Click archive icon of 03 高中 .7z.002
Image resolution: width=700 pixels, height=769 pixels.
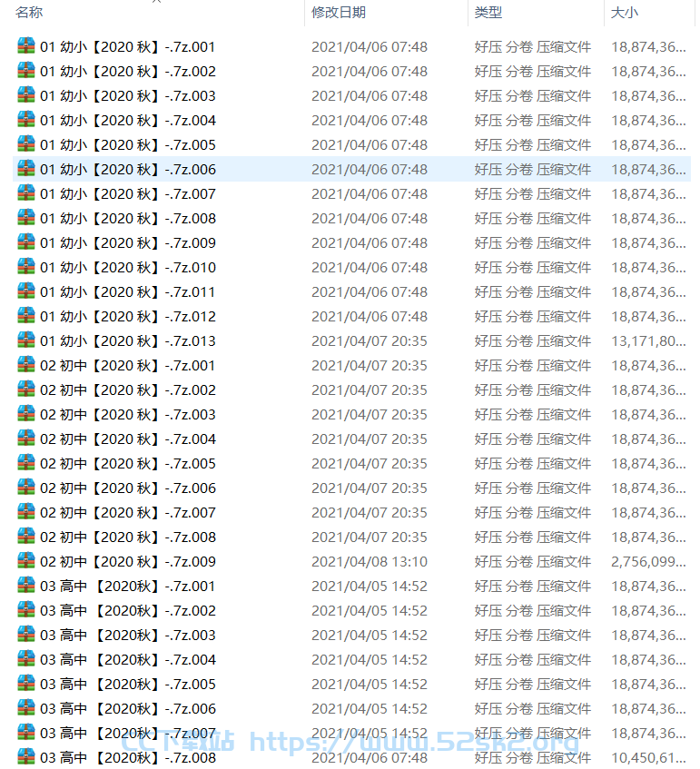(x=26, y=610)
